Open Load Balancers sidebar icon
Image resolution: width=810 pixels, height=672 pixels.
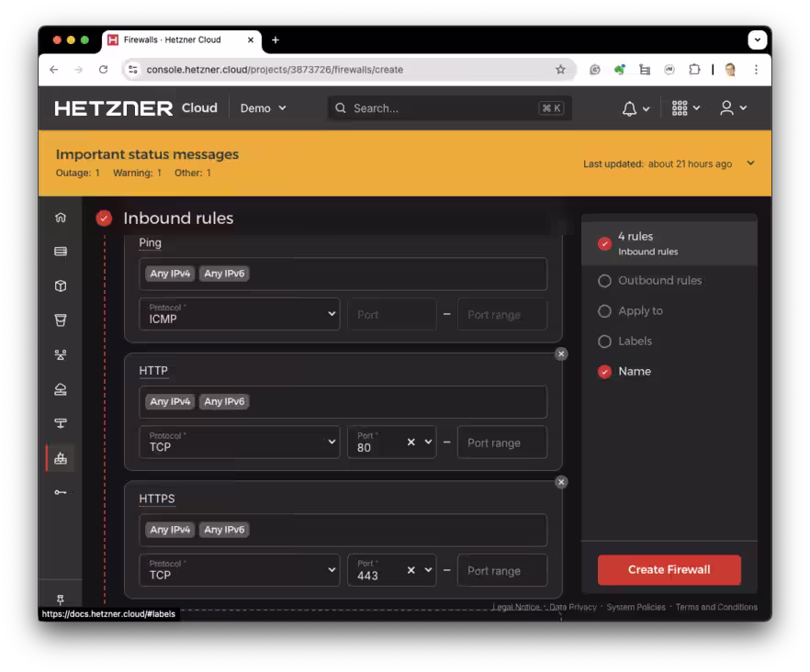point(61,389)
